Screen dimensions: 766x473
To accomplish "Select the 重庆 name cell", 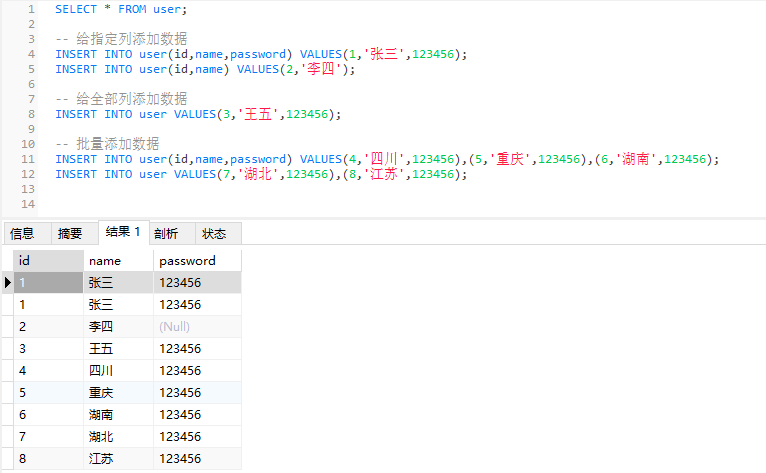I will point(118,392).
